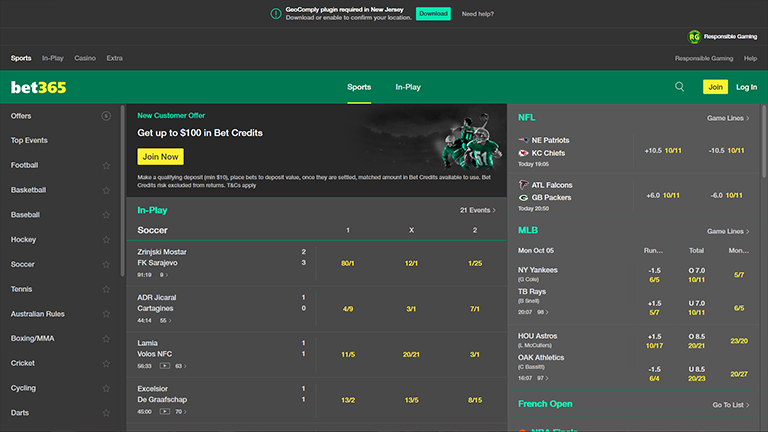
Task: Open live stream icon for Excelsior match
Action: [165, 411]
